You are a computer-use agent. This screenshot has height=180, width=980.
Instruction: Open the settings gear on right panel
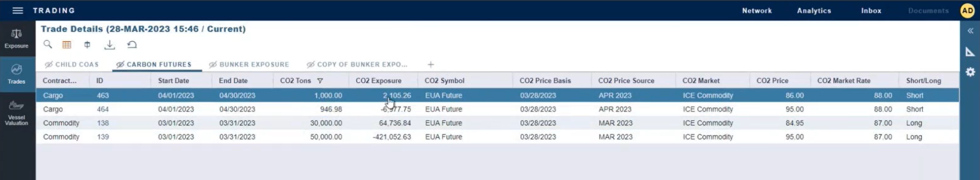970,72
